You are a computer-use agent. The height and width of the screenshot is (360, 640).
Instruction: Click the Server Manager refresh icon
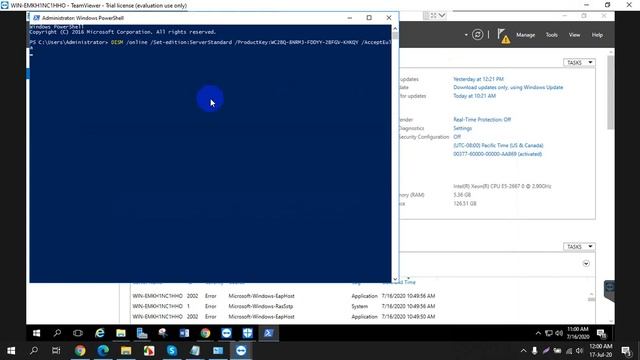pos(477,35)
